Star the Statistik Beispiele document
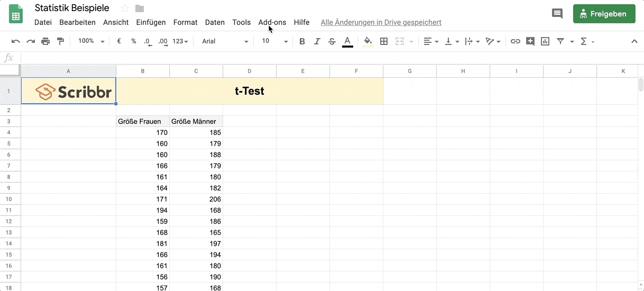The image size is (644, 291). pos(125,8)
